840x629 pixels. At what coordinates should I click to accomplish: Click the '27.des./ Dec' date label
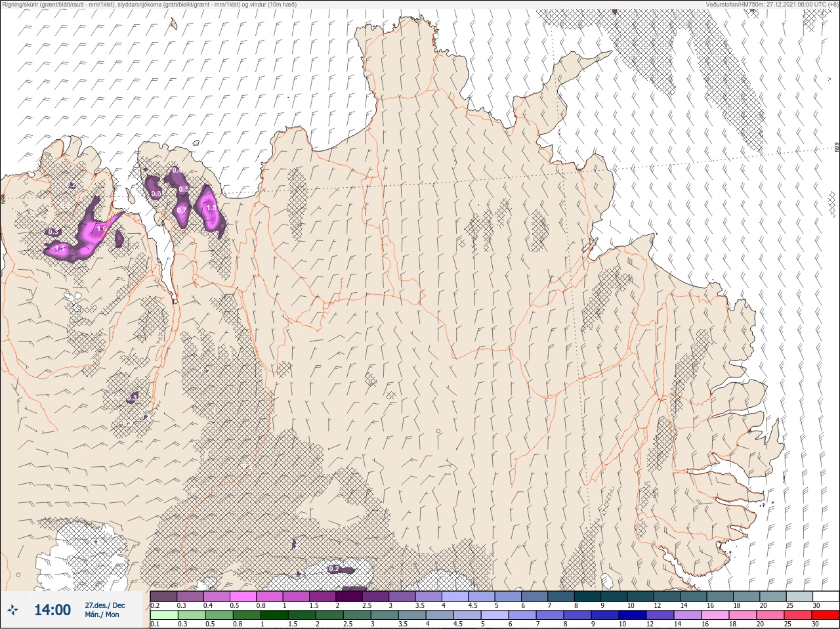coord(104,605)
